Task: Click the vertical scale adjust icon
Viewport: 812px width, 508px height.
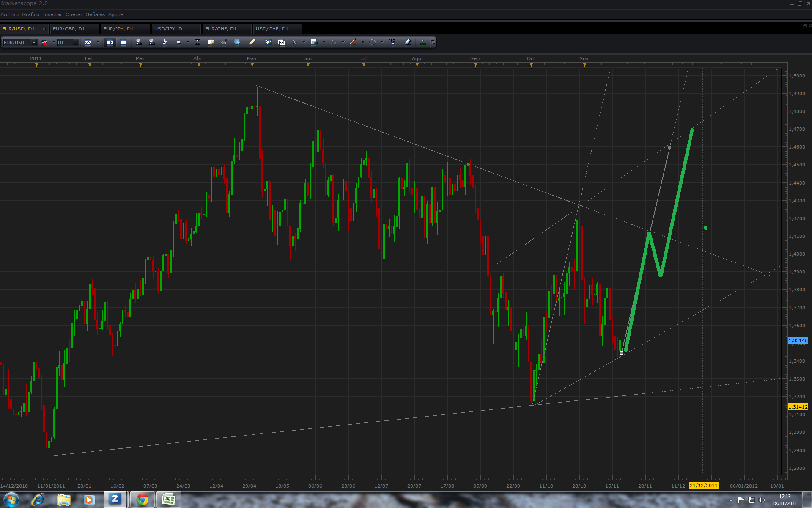Action: coord(198,42)
